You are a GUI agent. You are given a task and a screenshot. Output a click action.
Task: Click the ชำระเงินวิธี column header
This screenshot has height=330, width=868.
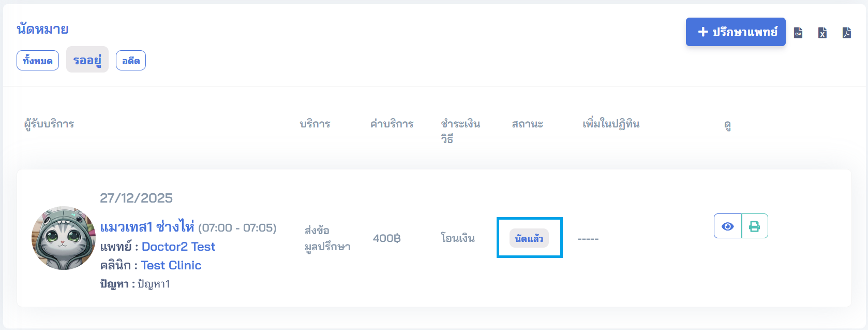tap(460, 131)
